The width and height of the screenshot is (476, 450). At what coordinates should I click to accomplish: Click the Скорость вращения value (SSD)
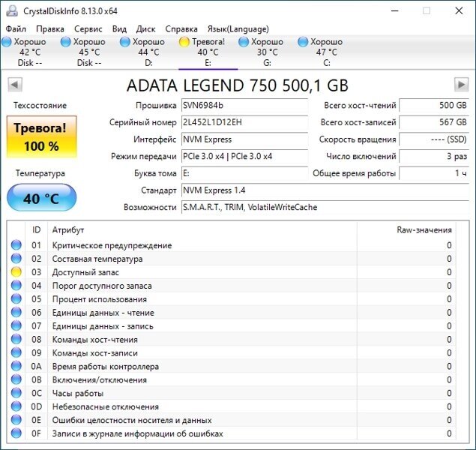(x=434, y=139)
